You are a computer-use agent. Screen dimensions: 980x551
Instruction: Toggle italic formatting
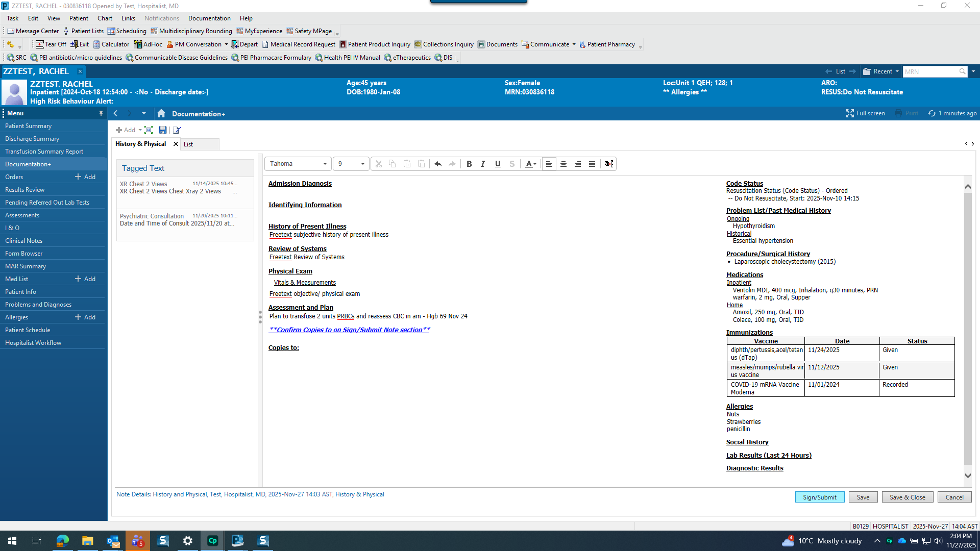(483, 164)
